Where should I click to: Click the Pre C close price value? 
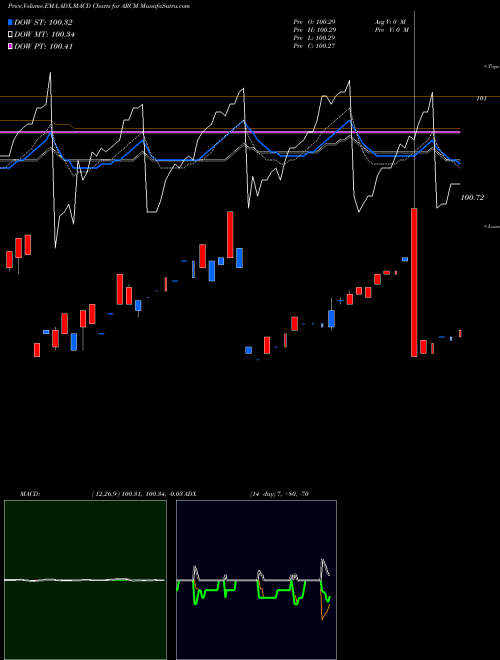[x=314, y=46]
